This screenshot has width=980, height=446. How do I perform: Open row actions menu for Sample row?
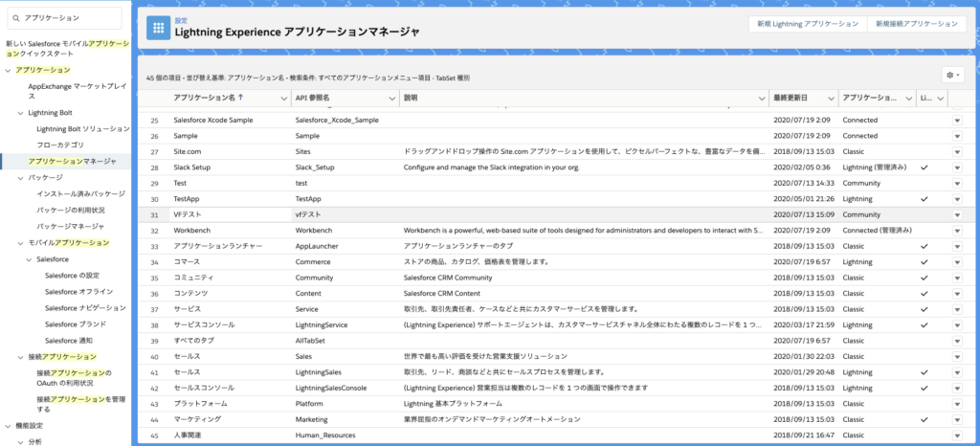(957, 136)
